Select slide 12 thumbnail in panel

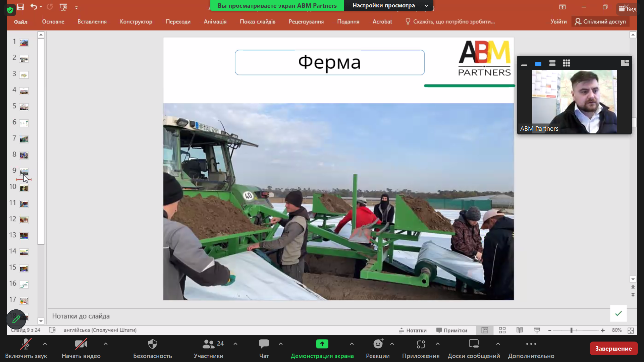pyautogui.click(x=24, y=220)
